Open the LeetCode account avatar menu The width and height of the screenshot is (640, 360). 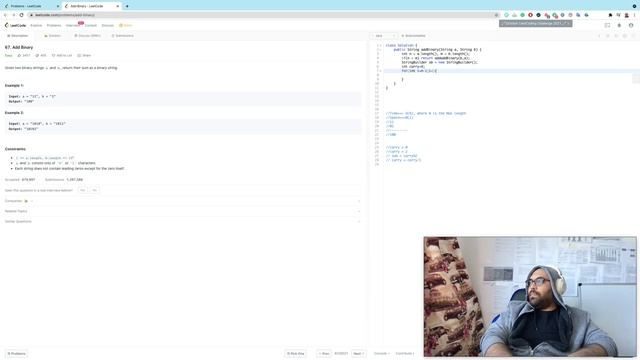(631, 25)
